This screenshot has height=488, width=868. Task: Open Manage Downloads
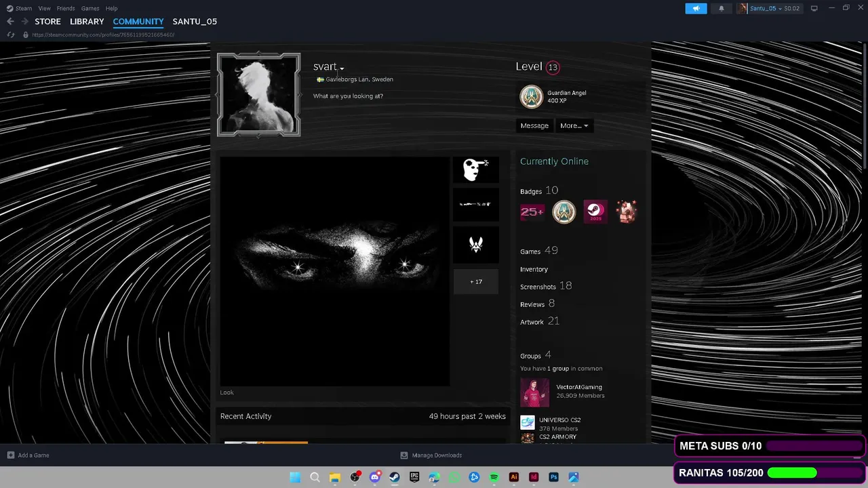431,455
